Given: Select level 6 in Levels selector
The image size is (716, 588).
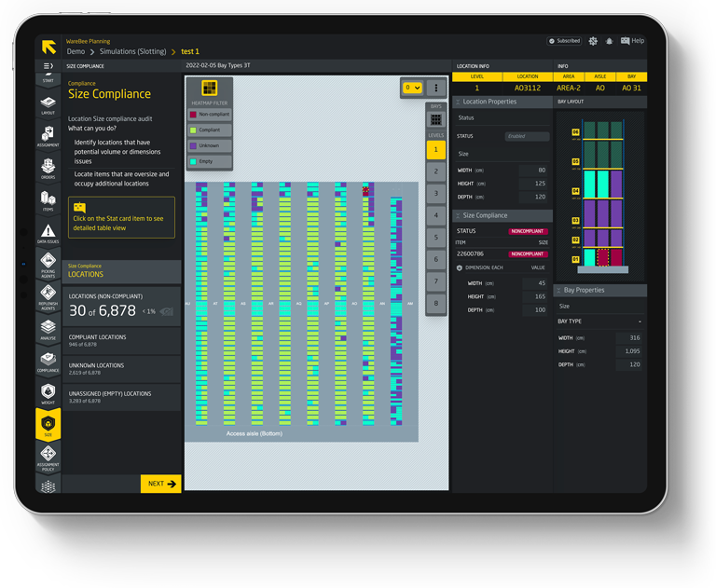Looking at the screenshot, I should tap(436, 259).
